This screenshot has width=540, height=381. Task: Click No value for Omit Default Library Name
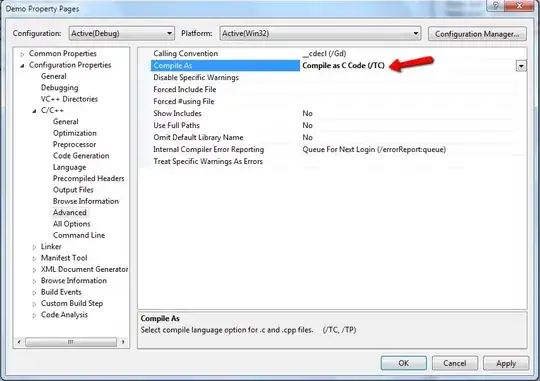coord(308,137)
